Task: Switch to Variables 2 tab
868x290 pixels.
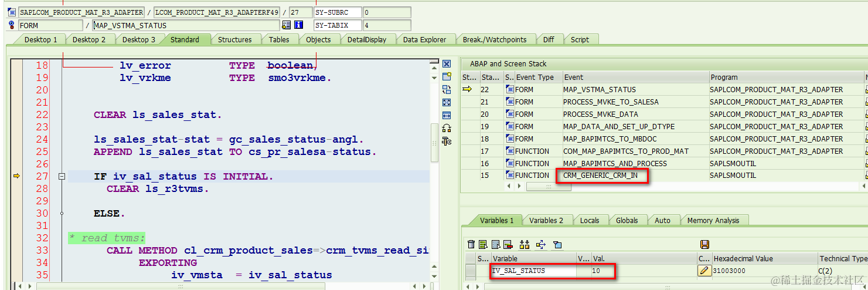Action: (546, 220)
